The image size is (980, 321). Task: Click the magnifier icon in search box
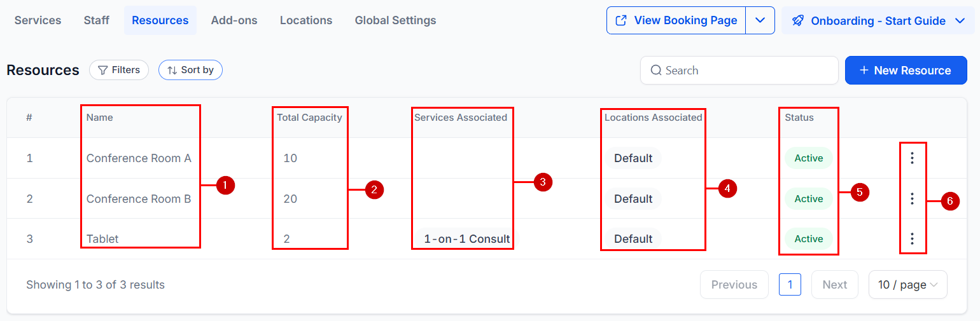pyautogui.click(x=656, y=71)
